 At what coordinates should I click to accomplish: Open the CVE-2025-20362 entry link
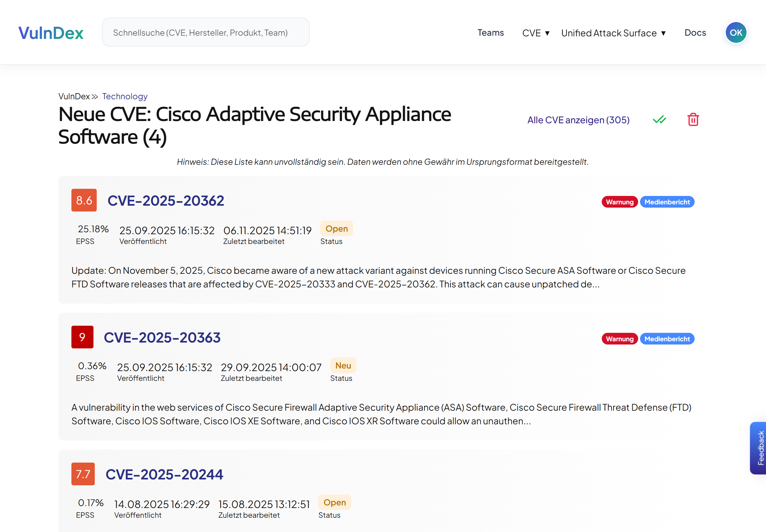tap(166, 201)
